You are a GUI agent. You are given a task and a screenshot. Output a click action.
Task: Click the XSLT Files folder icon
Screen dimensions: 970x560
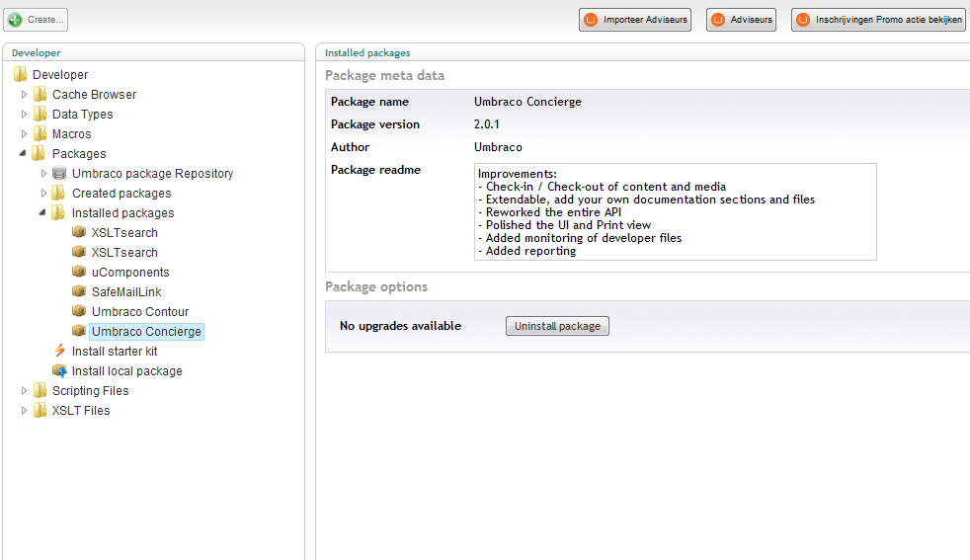pos(40,410)
